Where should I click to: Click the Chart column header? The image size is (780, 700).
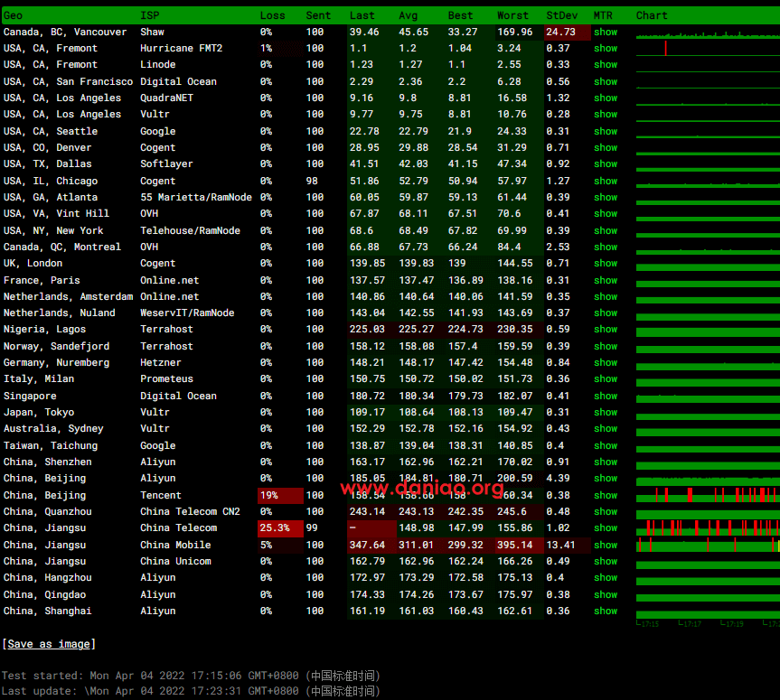tap(652, 15)
